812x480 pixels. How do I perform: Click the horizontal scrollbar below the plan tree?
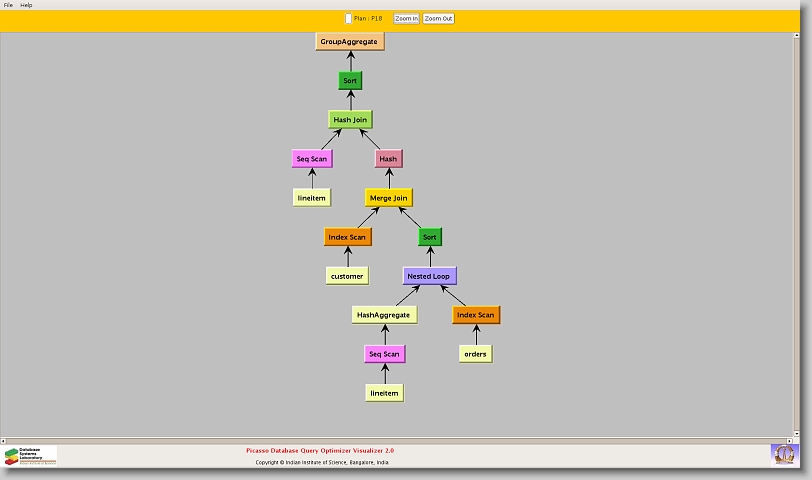point(400,440)
